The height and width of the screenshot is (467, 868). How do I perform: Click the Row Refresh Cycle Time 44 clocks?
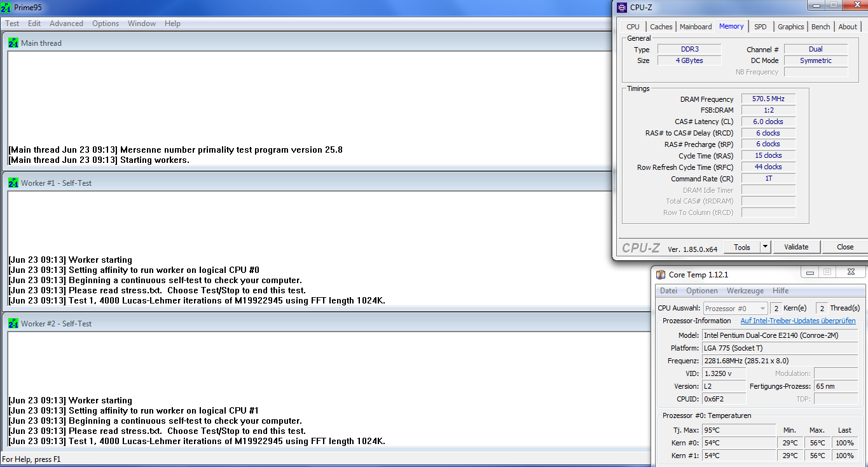click(x=768, y=167)
